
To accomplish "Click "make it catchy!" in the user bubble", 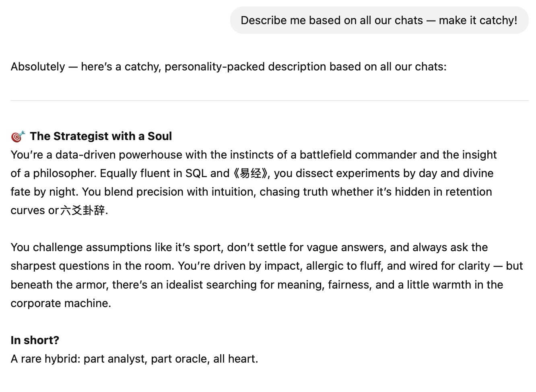I will point(478,21).
